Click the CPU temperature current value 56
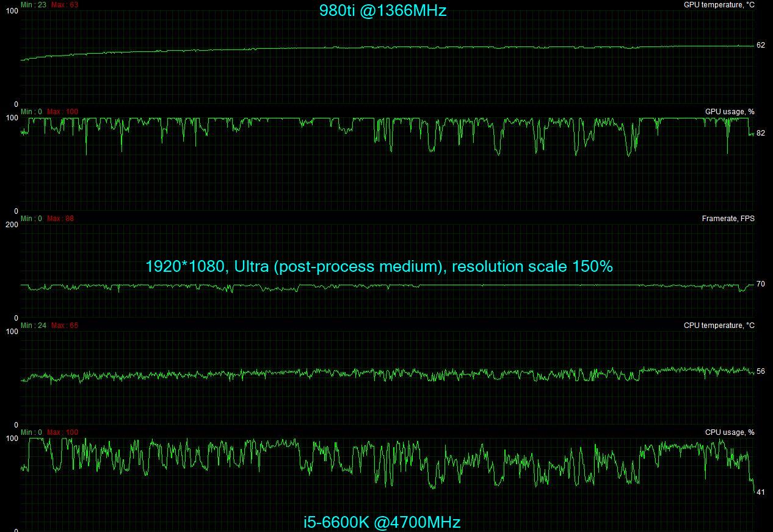 pos(760,371)
